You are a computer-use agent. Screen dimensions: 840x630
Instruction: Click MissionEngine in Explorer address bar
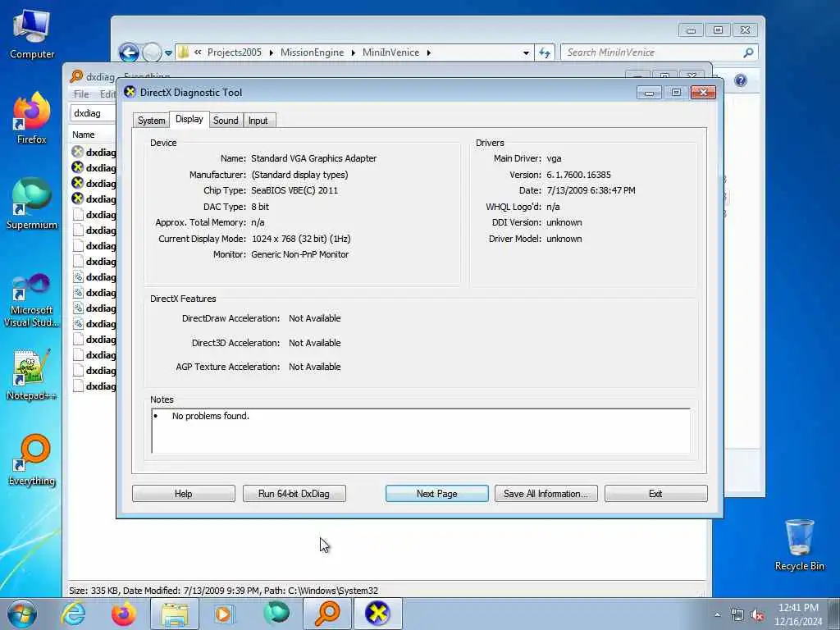pos(313,52)
